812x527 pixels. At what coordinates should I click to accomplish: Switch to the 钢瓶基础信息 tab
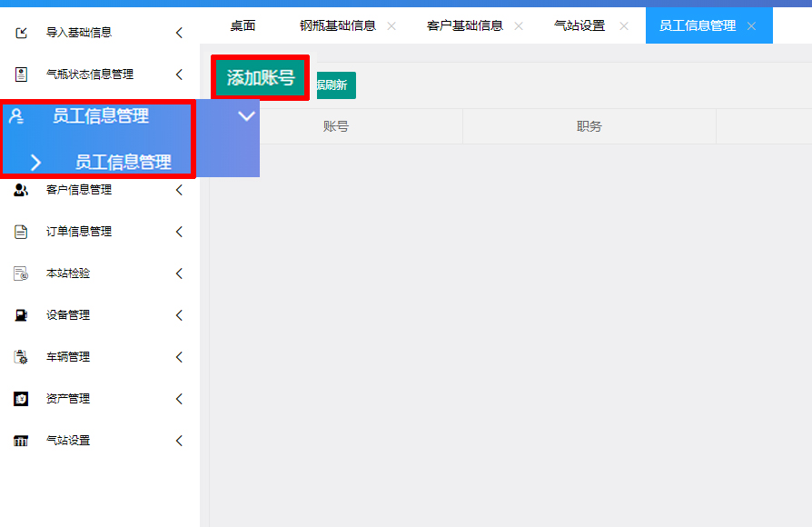(338, 25)
